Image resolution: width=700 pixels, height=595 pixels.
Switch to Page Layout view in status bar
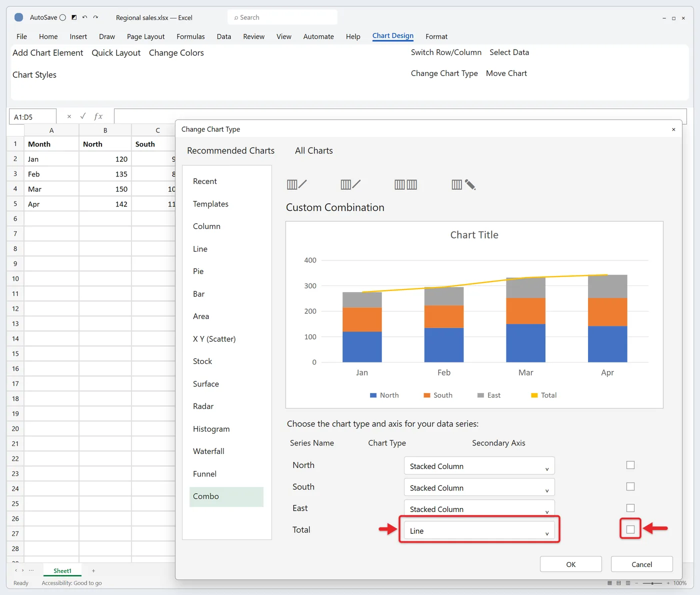619,583
